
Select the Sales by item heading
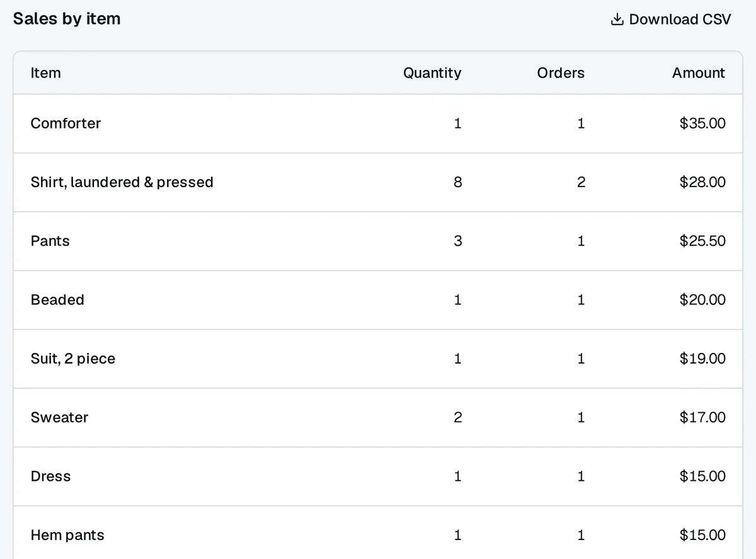[x=67, y=19]
